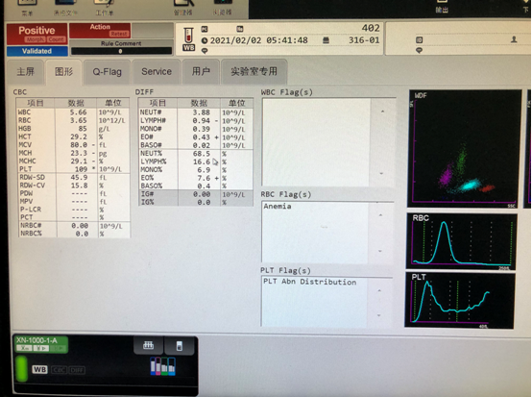
Task: Click the comment bubble icon under date
Action: (205, 51)
